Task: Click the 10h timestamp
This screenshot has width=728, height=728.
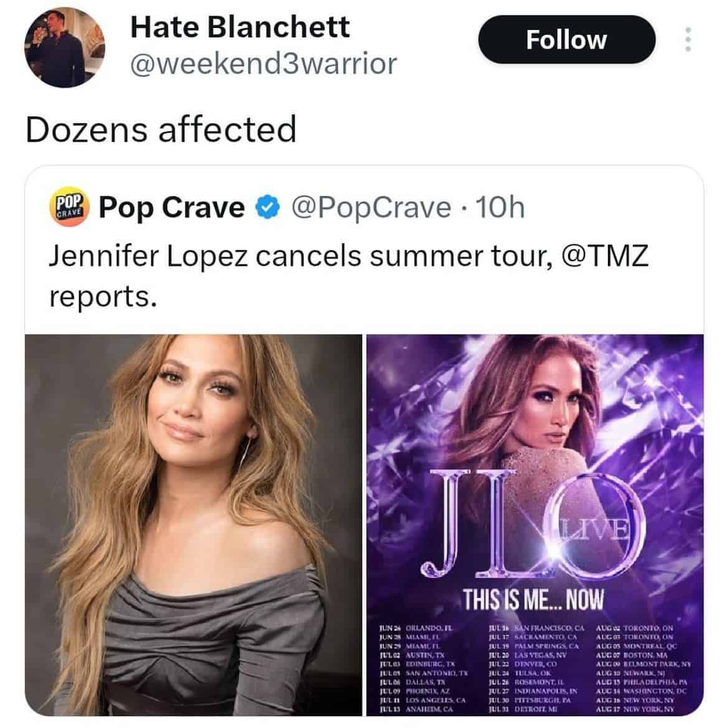Action: tap(500, 207)
